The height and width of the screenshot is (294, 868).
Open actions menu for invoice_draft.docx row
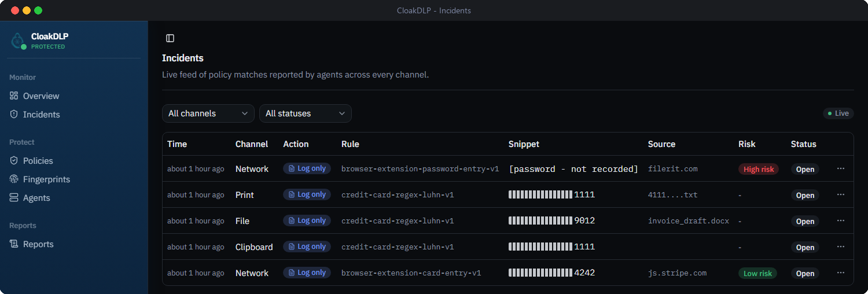[841, 220]
